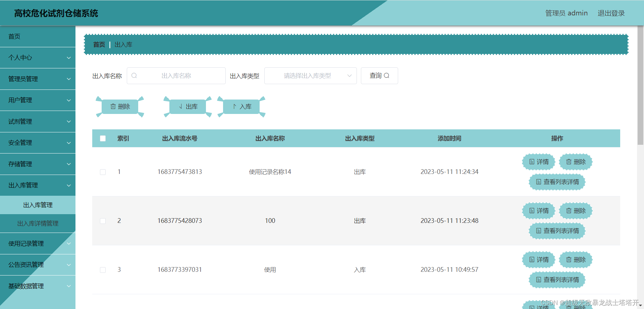Viewport: 644px width, 309px height.
Task: Click 删除 button label in row 3
Action: tap(580, 260)
